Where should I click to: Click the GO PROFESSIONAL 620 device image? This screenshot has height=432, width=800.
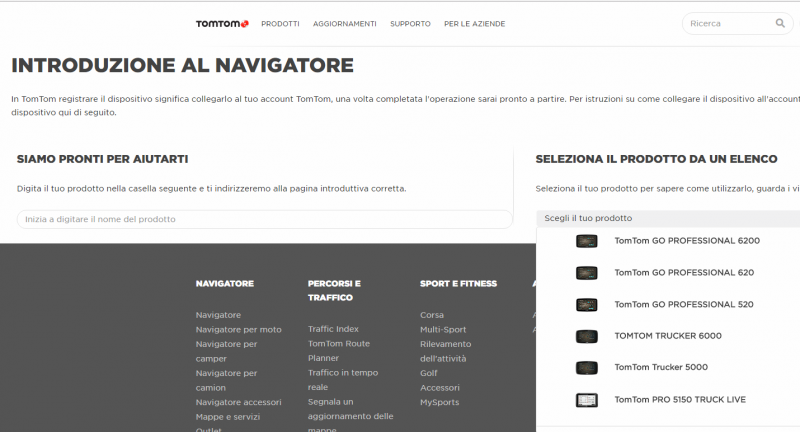click(586, 273)
